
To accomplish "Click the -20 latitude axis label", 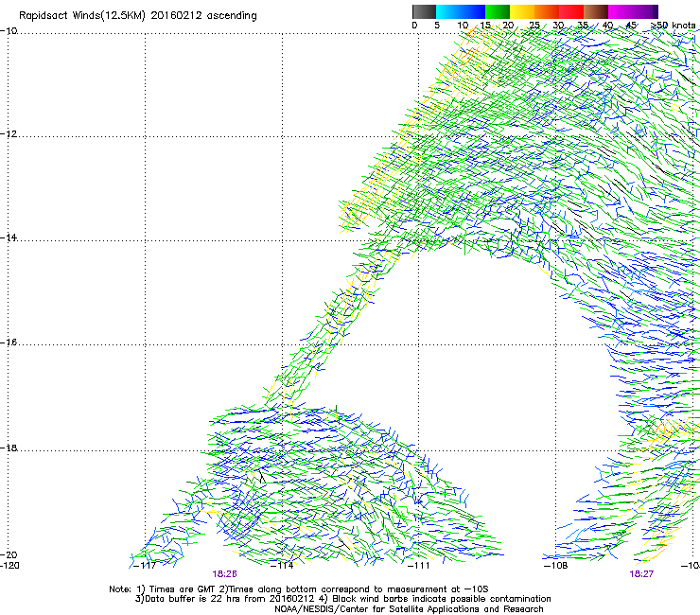I will click(9, 554).
